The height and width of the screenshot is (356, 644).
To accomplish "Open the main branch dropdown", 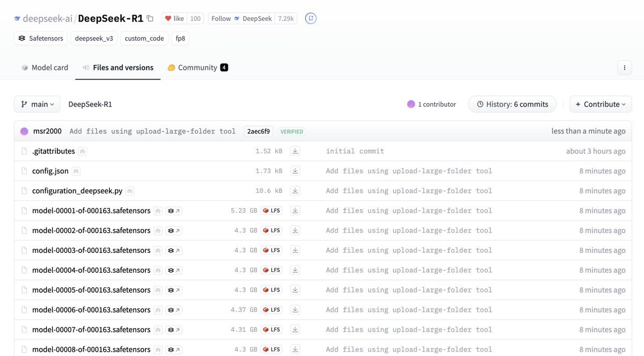I will click(x=37, y=104).
